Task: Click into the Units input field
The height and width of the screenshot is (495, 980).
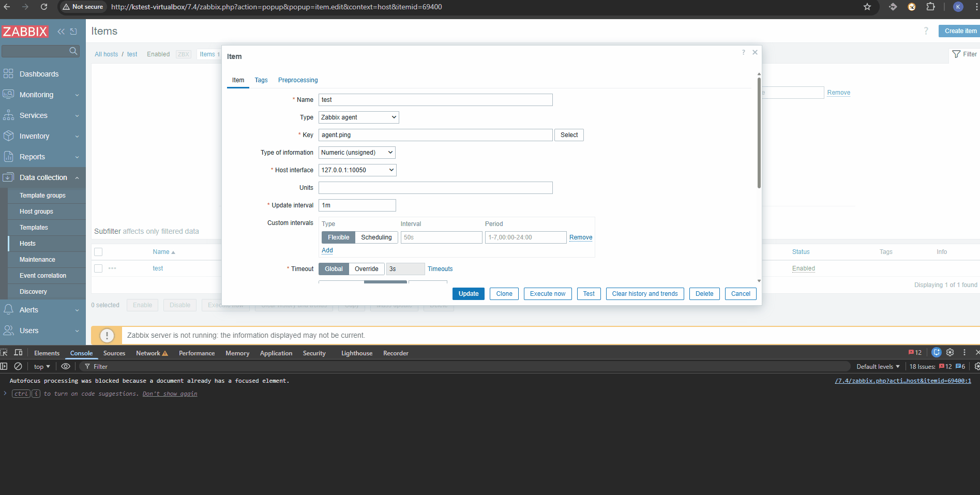Action: point(435,188)
